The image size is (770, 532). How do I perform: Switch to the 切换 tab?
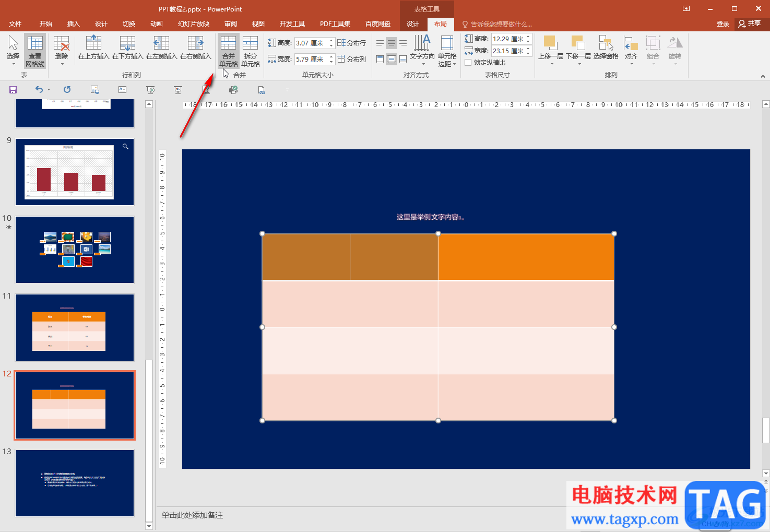click(x=129, y=24)
